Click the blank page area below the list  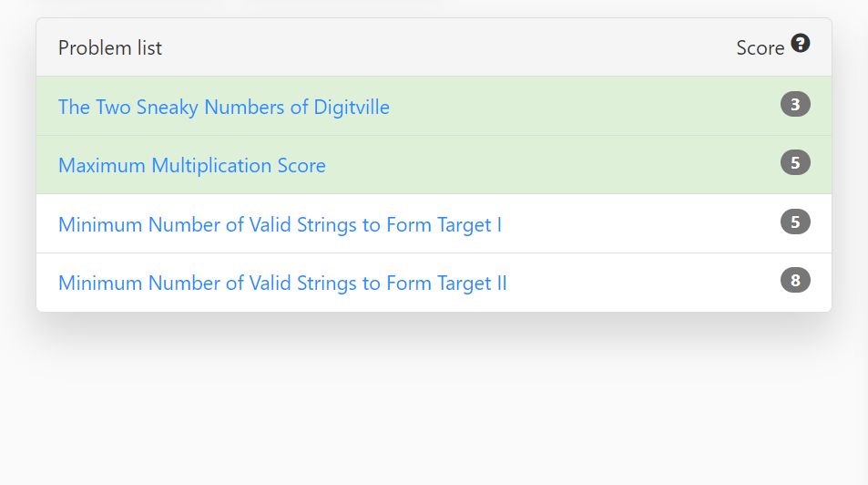click(434, 405)
